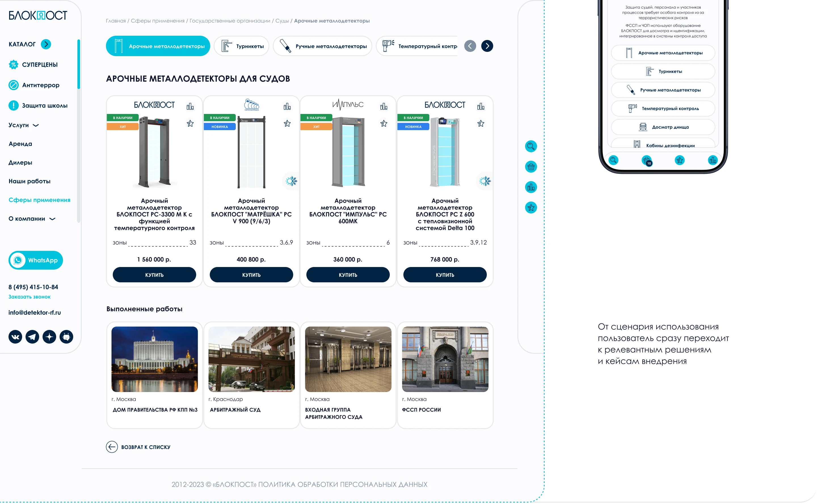Open Дом Правительства РФ КПП №3 photo
The width and height of the screenshot is (817, 504).
tap(154, 359)
